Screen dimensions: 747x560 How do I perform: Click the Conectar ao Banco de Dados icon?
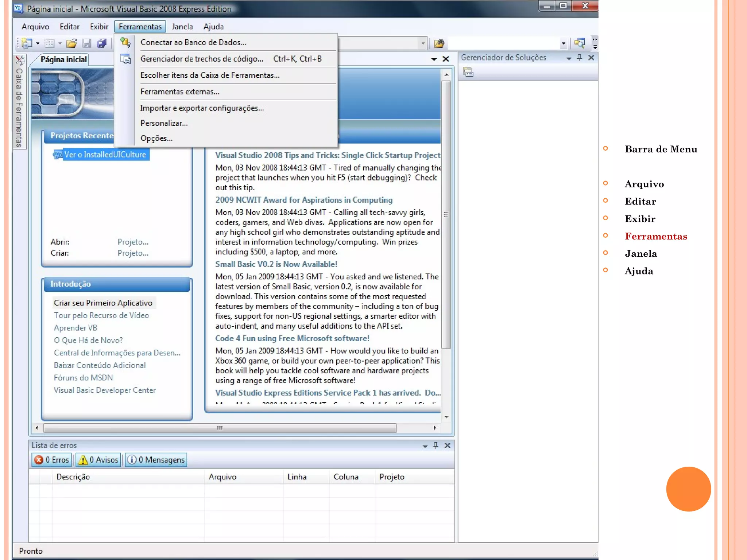pos(125,42)
